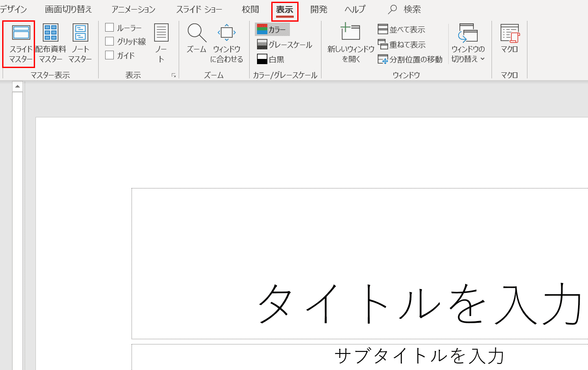
Task: Open the Transitions (画面切り替え) tab
Action: [x=69, y=9]
